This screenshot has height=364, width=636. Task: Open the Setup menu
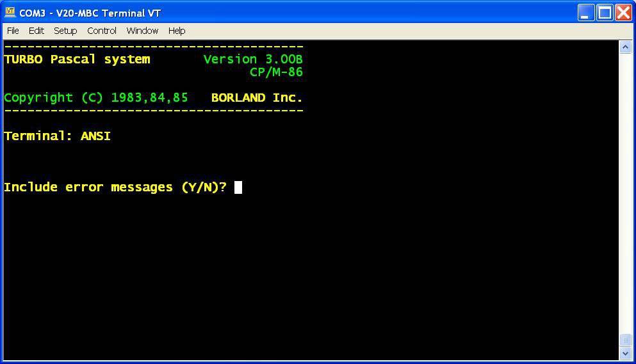pos(65,31)
